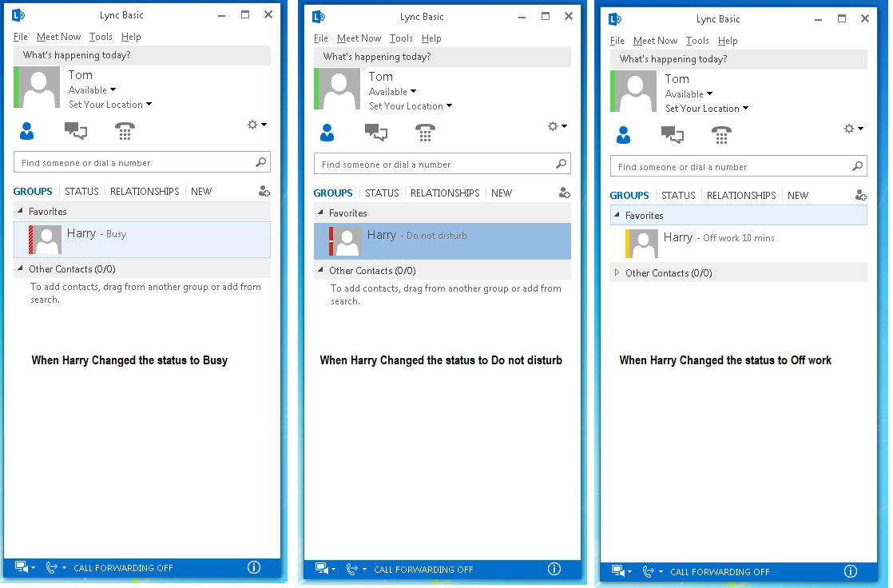Click Tom's profile picture in the Off work window

(636, 91)
